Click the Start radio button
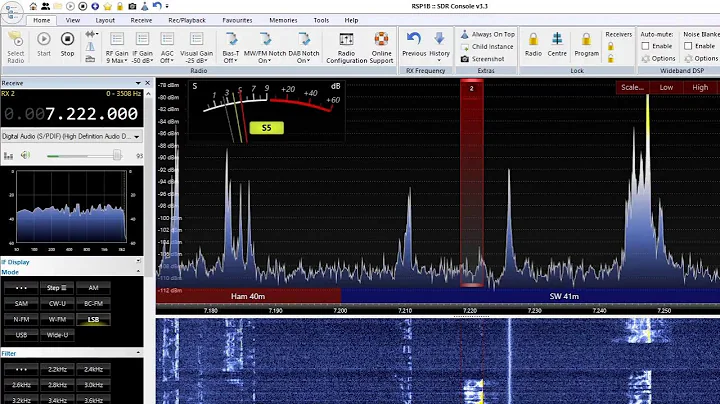Viewport: 720px width, 404px height. [x=44, y=44]
